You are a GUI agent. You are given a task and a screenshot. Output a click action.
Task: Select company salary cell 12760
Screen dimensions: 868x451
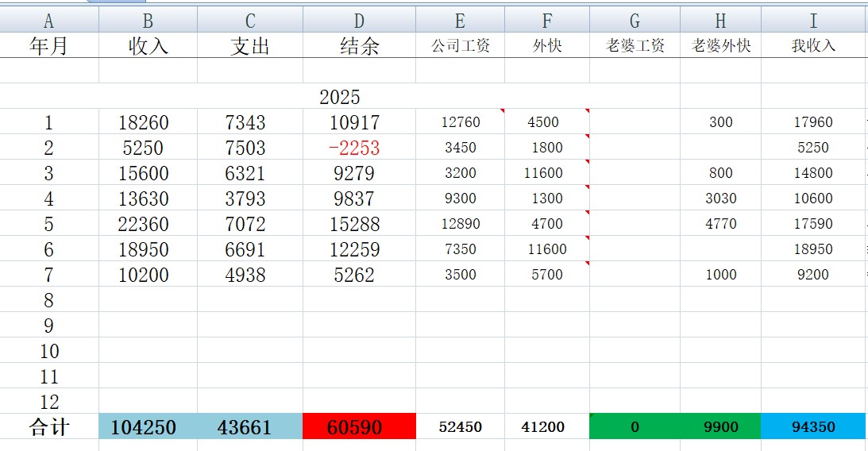click(x=460, y=121)
